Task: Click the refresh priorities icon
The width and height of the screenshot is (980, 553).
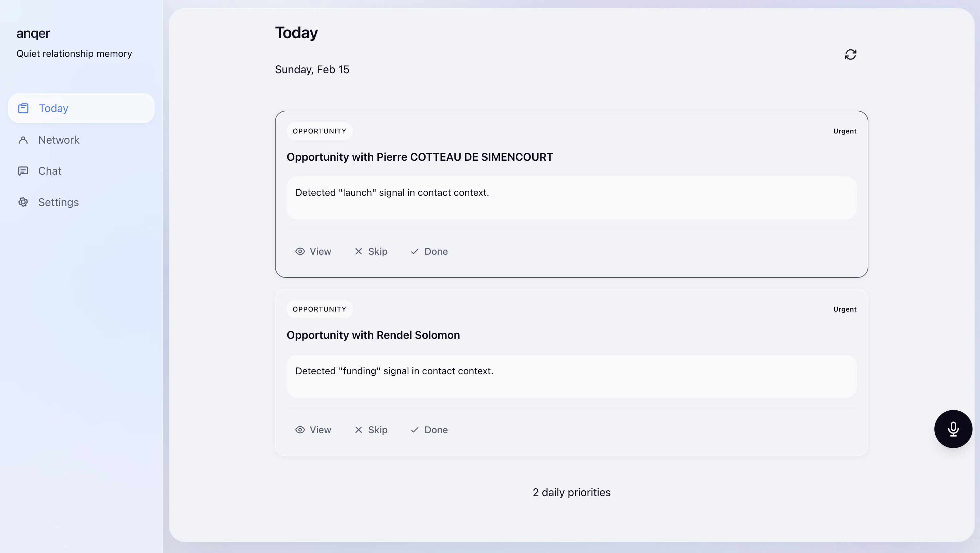Action: click(850, 54)
